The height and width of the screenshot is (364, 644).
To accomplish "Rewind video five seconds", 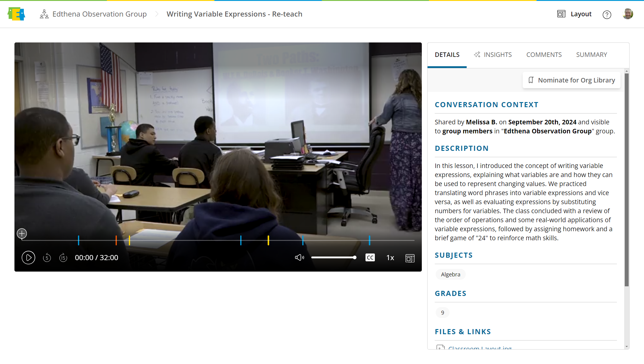I will point(47,258).
